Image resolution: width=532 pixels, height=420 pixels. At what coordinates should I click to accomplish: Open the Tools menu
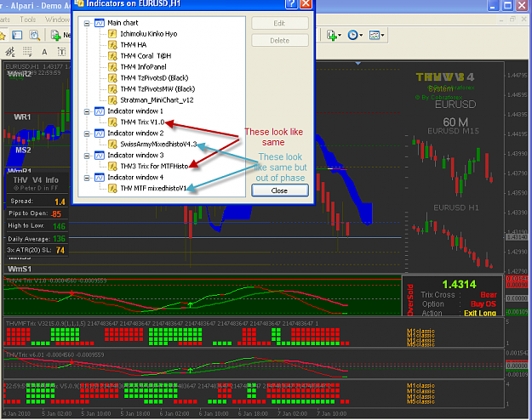[28, 20]
